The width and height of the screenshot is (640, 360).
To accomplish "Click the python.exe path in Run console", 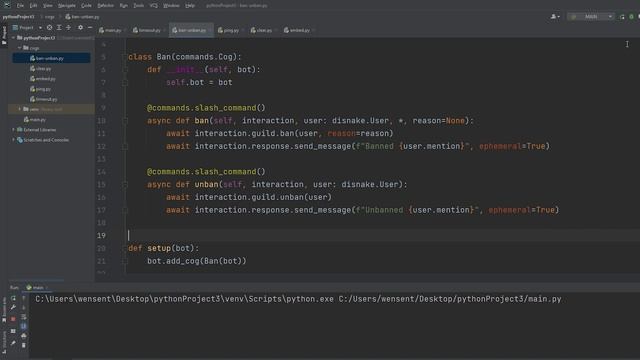I will (x=184, y=299).
